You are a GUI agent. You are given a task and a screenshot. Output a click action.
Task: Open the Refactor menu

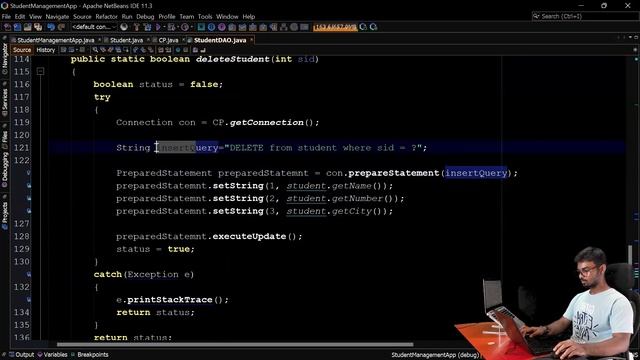(106, 17)
